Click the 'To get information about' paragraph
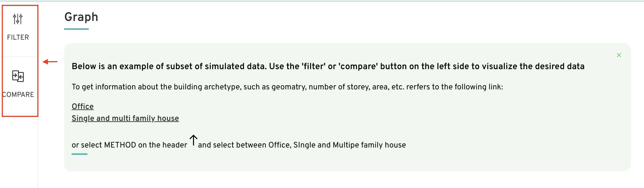This screenshot has height=188, width=644. click(x=287, y=87)
